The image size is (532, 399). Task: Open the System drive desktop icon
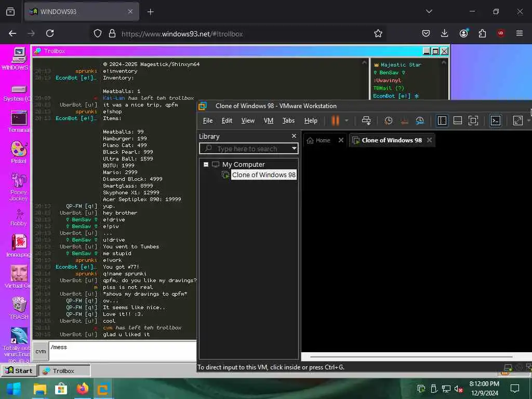18,94
